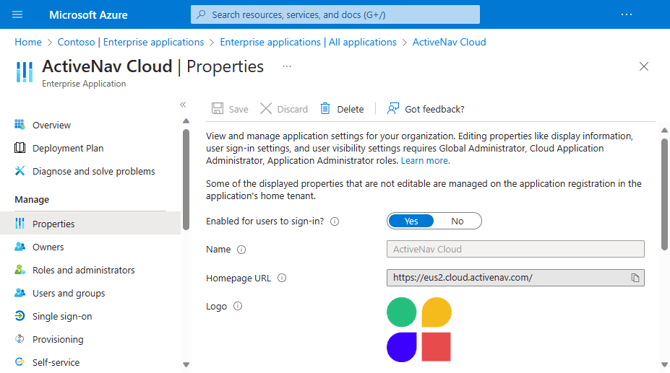Set sign-in enabled toggle to Yes
Image resolution: width=670 pixels, height=373 pixels.
coord(411,221)
